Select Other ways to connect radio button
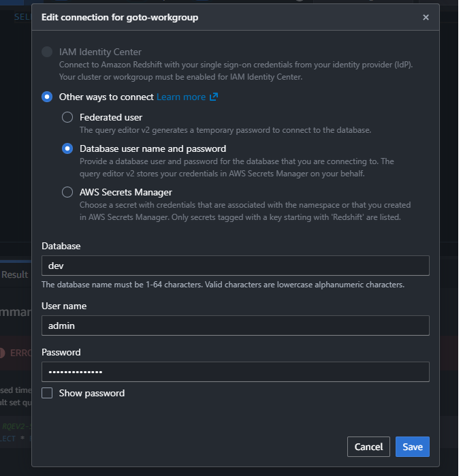 pyautogui.click(x=47, y=97)
